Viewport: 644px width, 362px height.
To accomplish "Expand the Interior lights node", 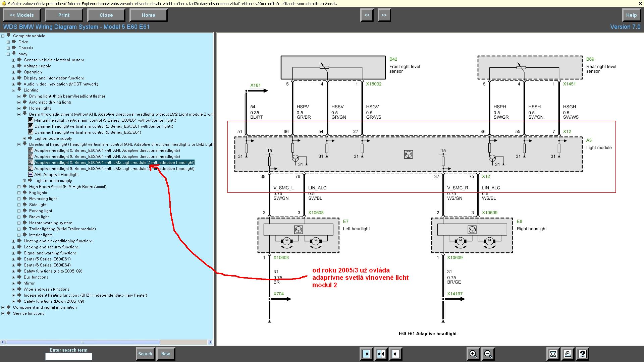I will 19,235.
